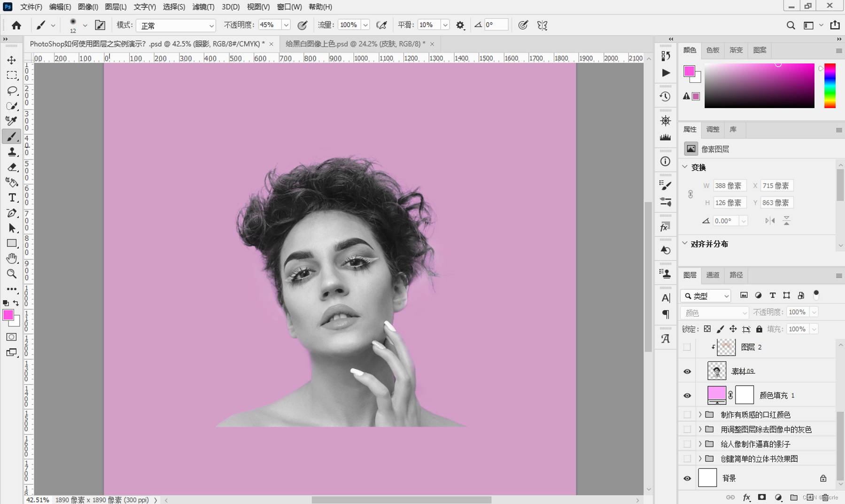The width and height of the screenshot is (845, 504).
Task: Open the brush preset picker arrow
Action: pyautogui.click(x=85, y=25)
